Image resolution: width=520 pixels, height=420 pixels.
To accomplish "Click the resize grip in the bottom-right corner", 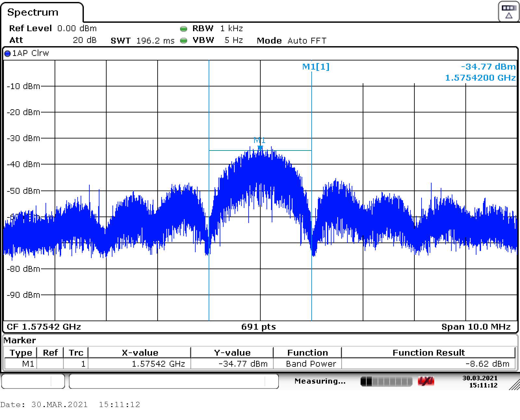I will [514, 385].
